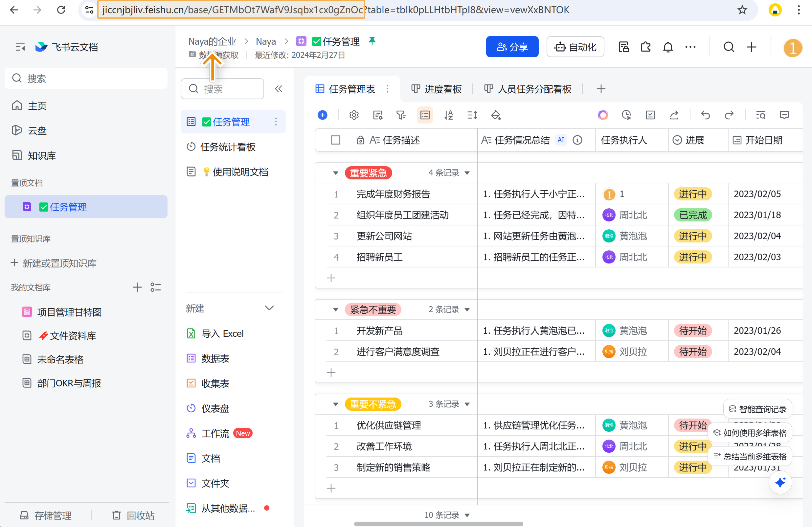Add a new record with blue plus icon
Image resolution: width=812 pixels, height=527 pixels.
(323, 115)
